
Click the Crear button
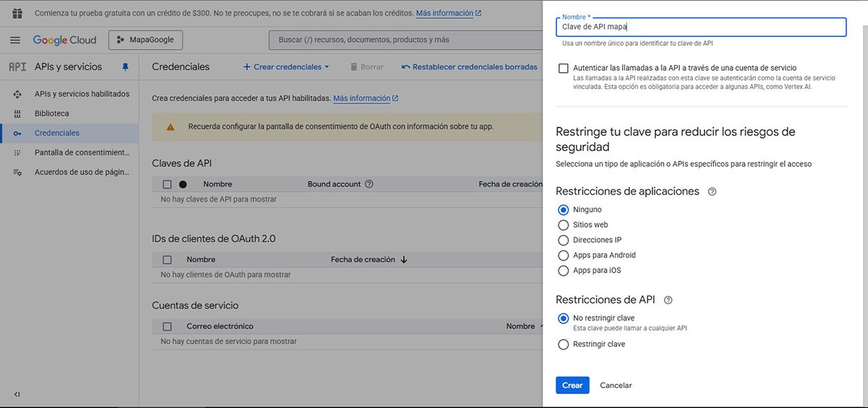[x=572, y=386]
